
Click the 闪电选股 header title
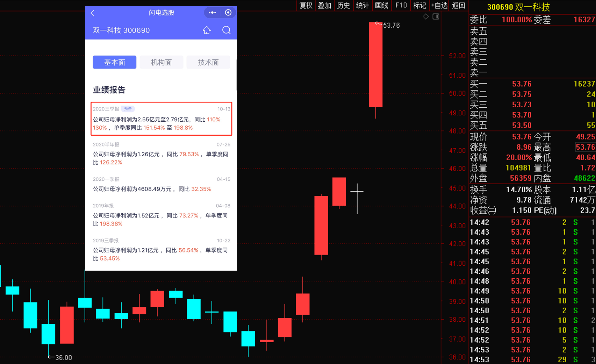coord(161,13)
